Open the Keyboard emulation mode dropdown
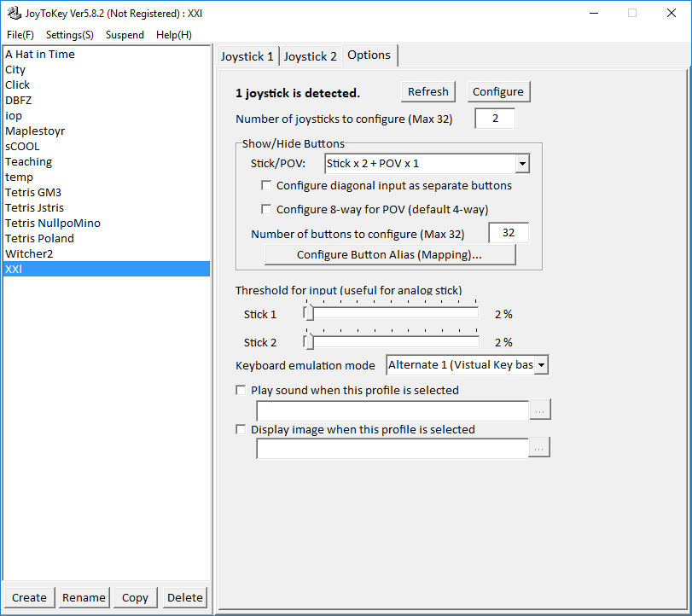The height and width of the screenshot is (616, 692). pos(468,365)
